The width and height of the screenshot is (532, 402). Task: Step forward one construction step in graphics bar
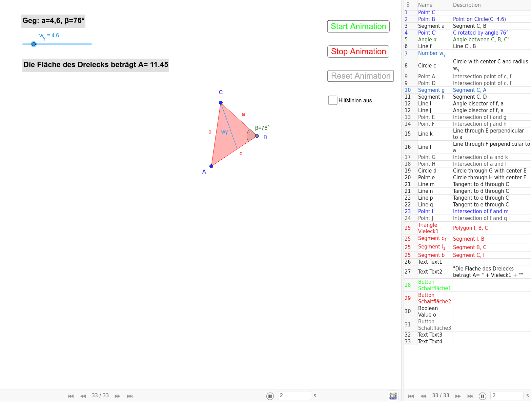(x=118, y=396)
